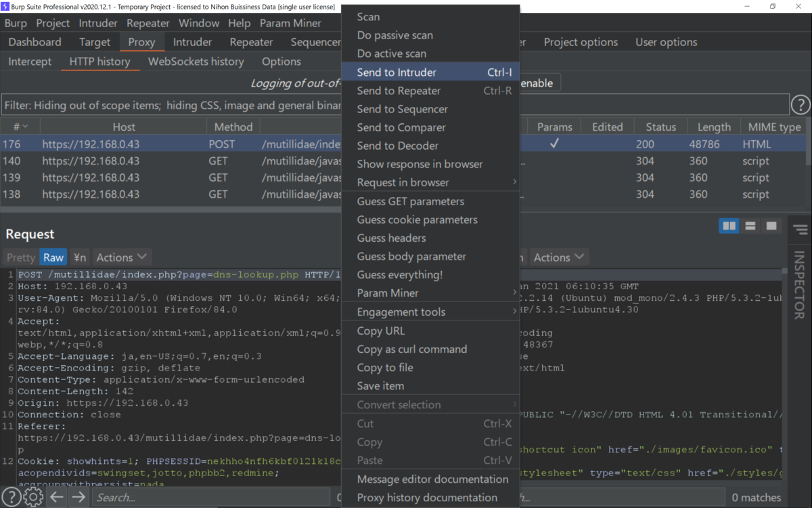812x508 pixels.
Task: Open the Project options tab
Action: coord(581,42)
